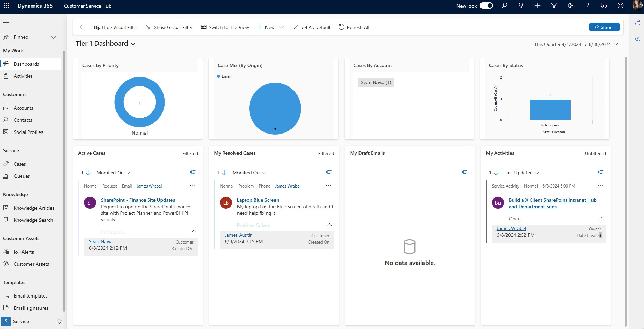Open the help question mark icon
Viewport: 644px width, 329px height.
point(587,6)
